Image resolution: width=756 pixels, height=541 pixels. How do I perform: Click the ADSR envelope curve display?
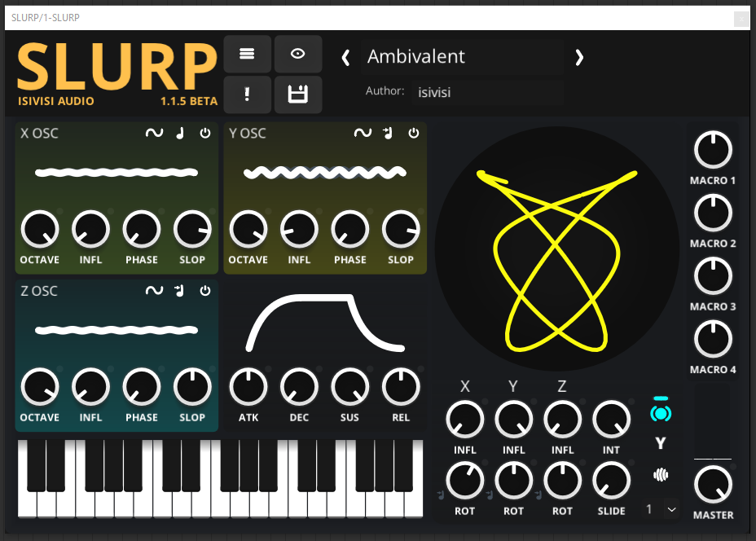coord(325,322)
